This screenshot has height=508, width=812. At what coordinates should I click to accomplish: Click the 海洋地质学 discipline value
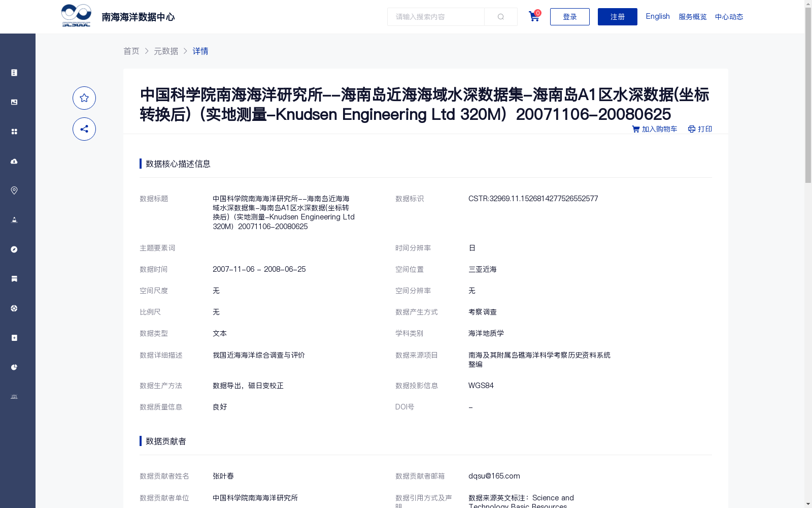[x=486, y=333]
